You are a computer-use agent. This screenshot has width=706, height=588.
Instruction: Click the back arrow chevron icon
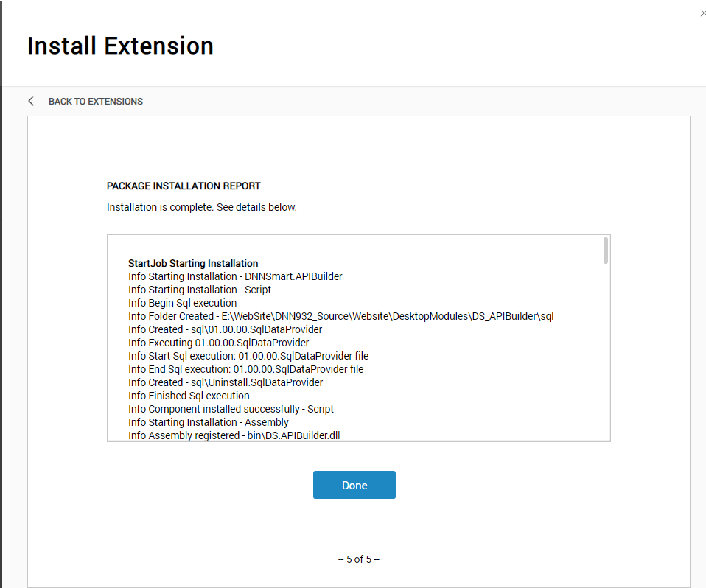31,101
